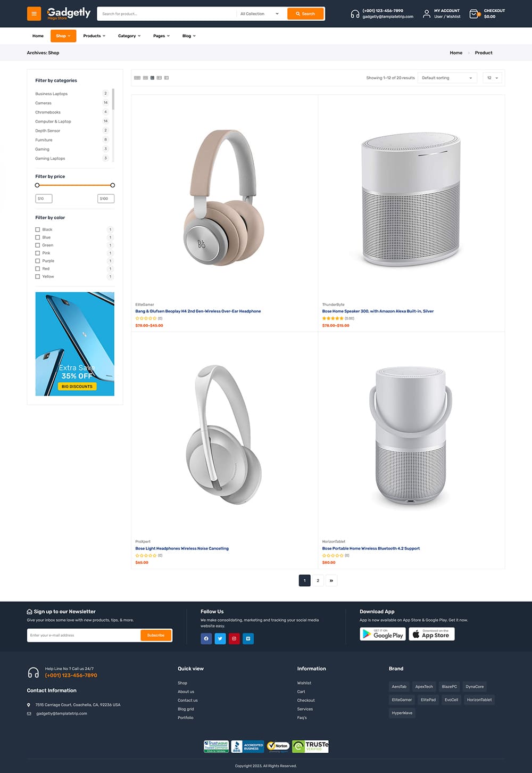Click the newsletter email address field

[84, 635]
